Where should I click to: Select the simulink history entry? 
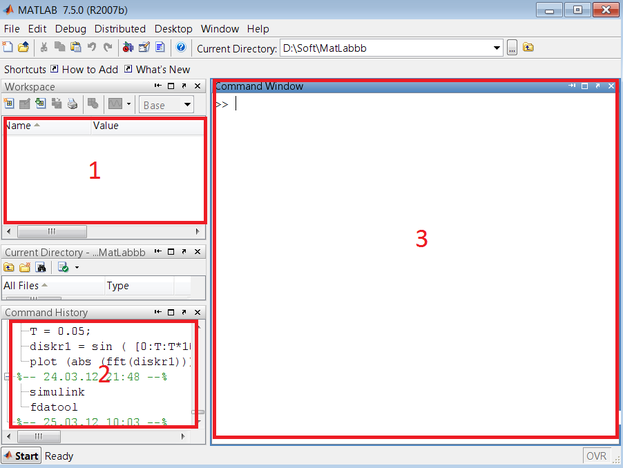tap(57, 392)
